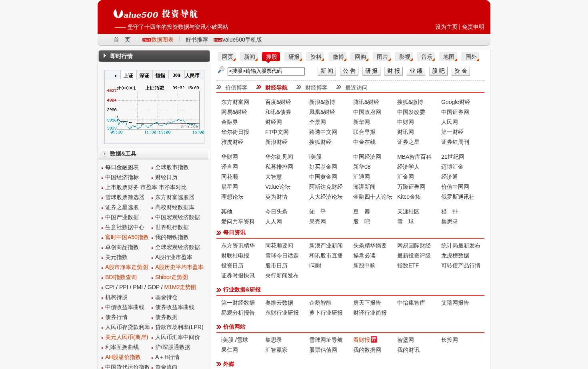
Task: Click the 财报 search button
Action: [394, 71]
